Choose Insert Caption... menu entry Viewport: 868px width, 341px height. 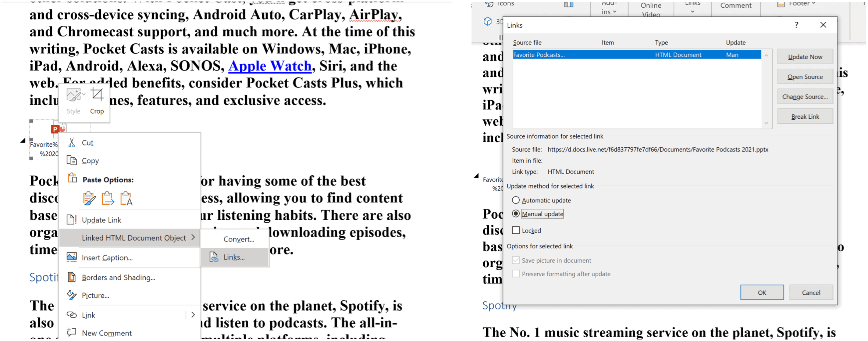point(107,258)
